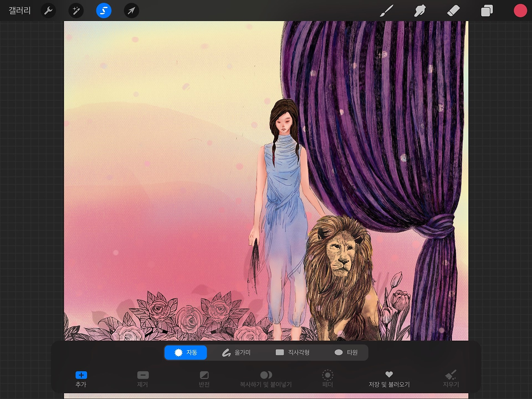Tap 복사하기 및 붙여넣기 copy and paste
This screenshot has height=399, width=532.
click(x=266, y=379)
